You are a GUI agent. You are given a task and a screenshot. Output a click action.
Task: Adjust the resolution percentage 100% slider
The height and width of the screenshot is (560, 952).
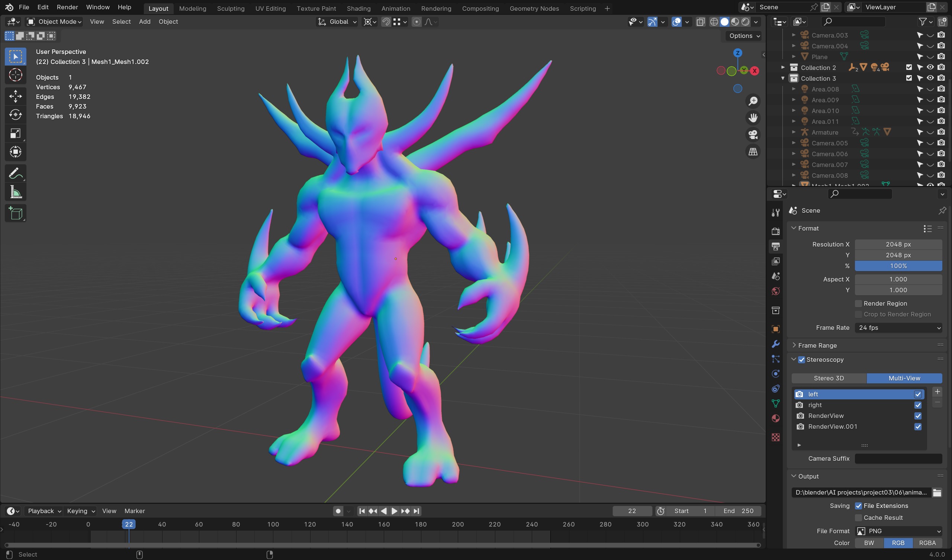898,266
